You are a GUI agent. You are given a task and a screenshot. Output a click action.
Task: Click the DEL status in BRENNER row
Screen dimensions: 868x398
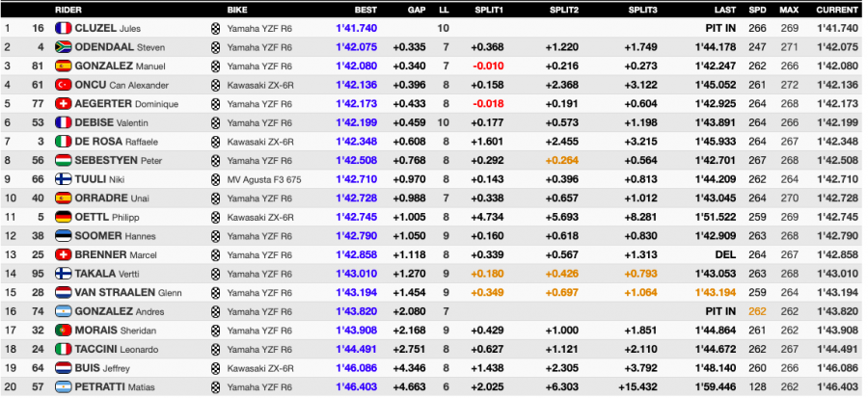(x=725, y=254)
